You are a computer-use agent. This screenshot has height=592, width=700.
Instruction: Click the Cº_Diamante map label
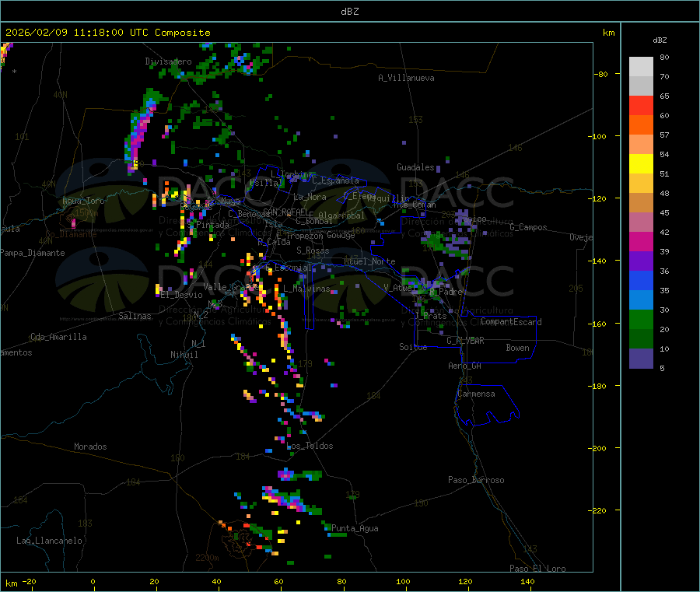point(71,234)
